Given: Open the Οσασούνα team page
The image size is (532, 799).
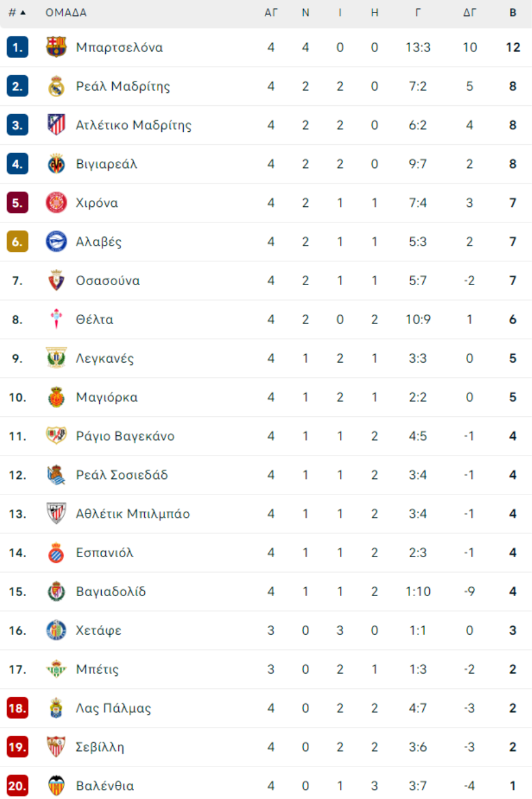Looking at the screenshot, I should (x=108, y=280).
